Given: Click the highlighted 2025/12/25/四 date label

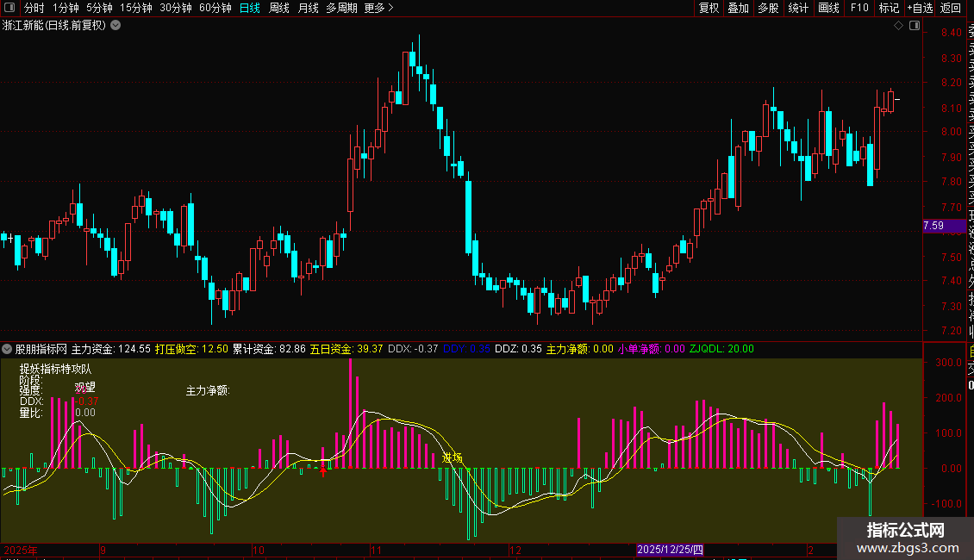Looking at the screenshot, I should pos(671,550).
